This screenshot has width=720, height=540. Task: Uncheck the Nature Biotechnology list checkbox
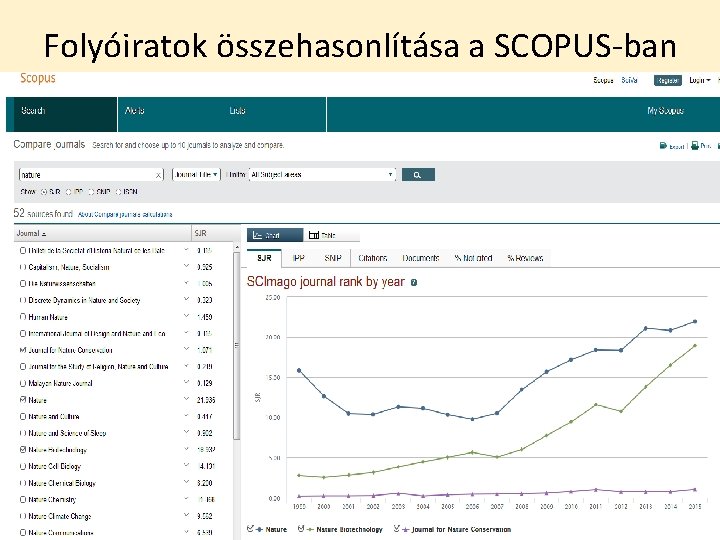click(x=22, y=450)
